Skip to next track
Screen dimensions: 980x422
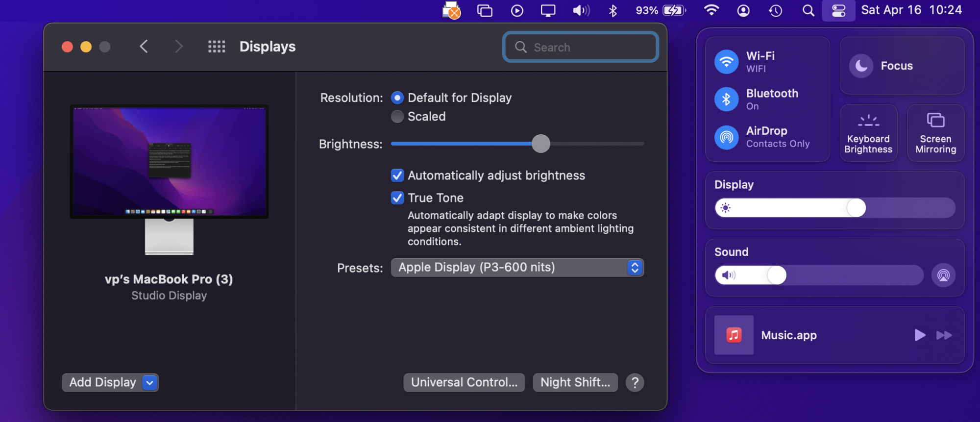(x=944, y=335)
